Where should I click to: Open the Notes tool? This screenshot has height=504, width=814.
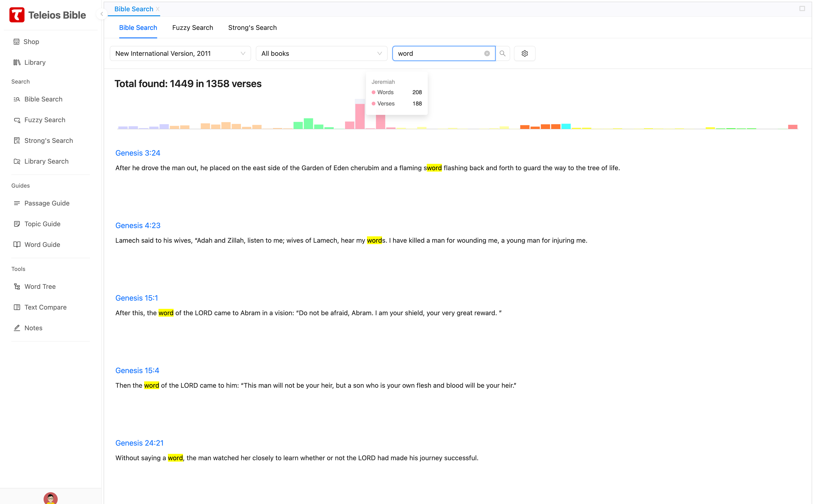pos(33,328)
